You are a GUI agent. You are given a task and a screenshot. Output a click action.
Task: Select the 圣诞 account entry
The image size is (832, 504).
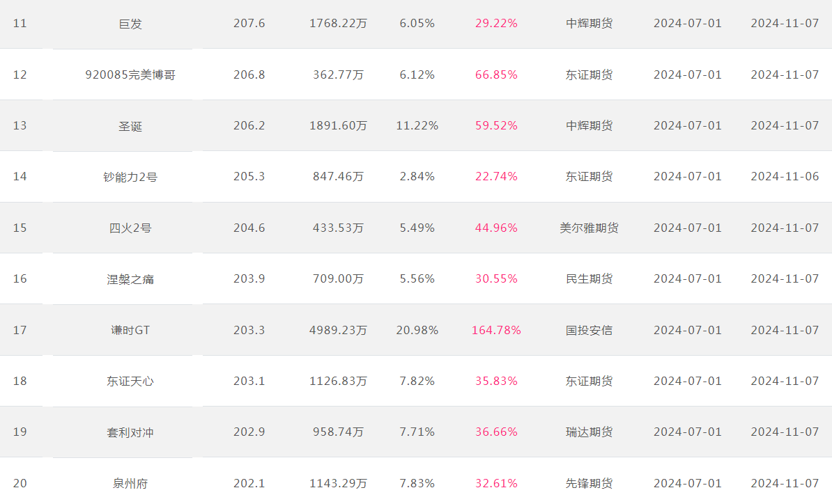click(130, 126)
